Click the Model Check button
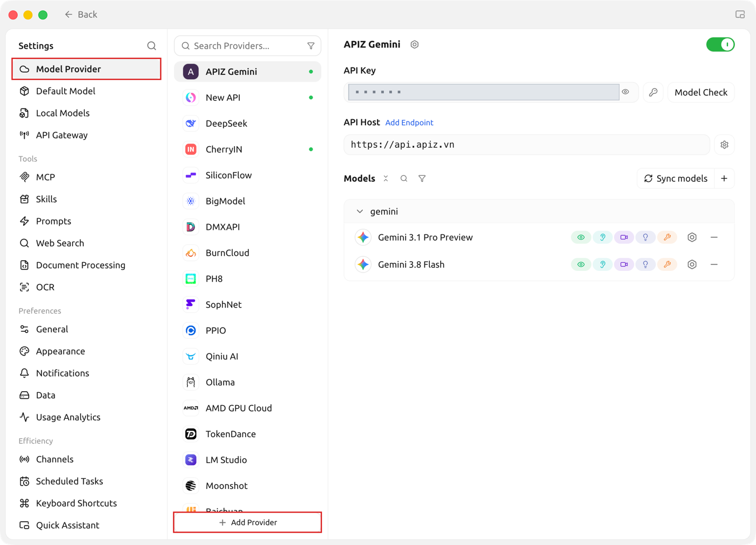The width and height of the screenshot is (756, 545). (x=701, y=92)
